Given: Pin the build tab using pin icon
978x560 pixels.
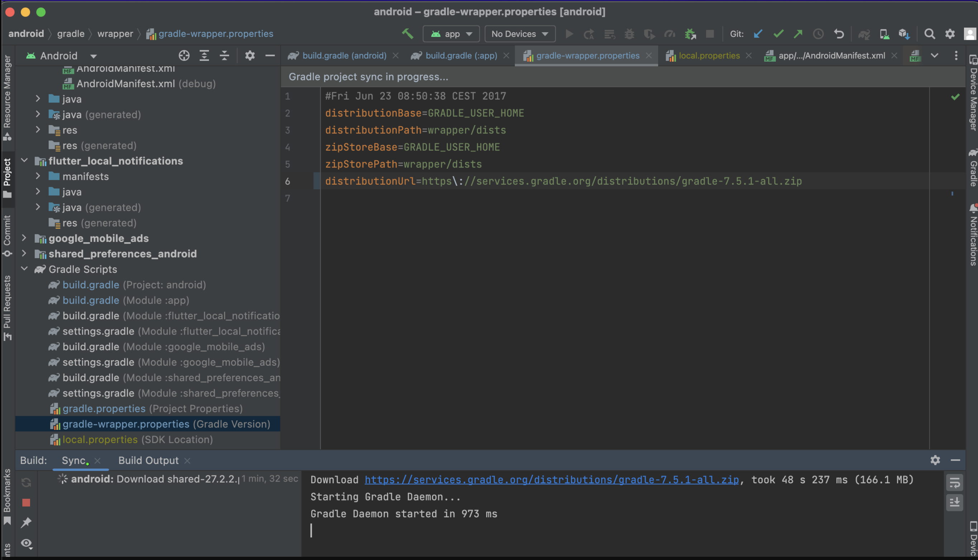Looking at the screenshot, I should (26, 522).
